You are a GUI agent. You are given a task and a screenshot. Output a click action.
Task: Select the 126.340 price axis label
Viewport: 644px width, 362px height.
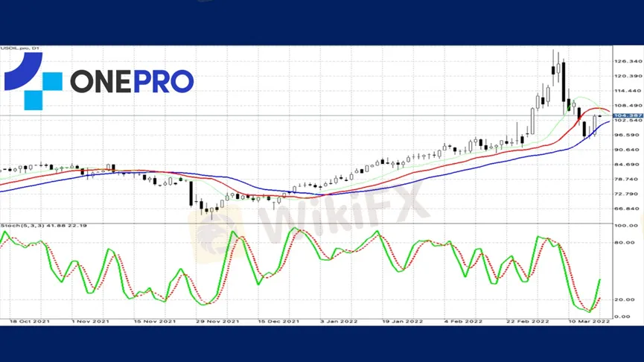pos(625,61)
